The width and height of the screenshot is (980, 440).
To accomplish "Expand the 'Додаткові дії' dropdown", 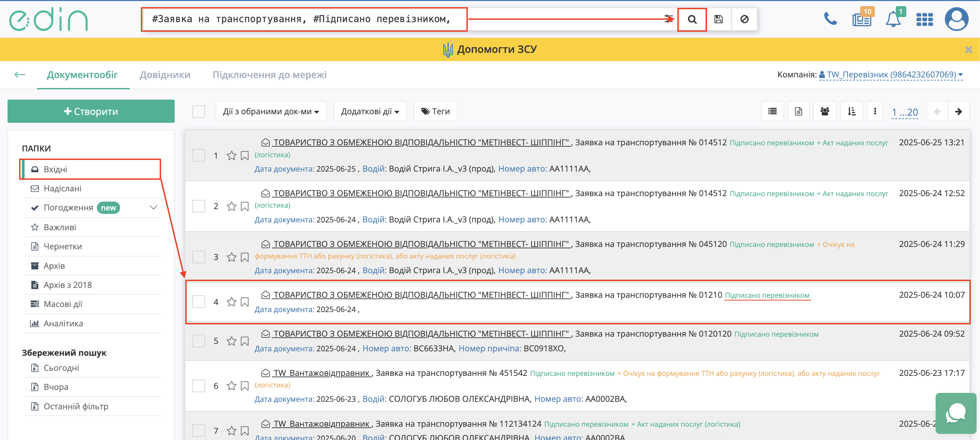I will [370, 112].
